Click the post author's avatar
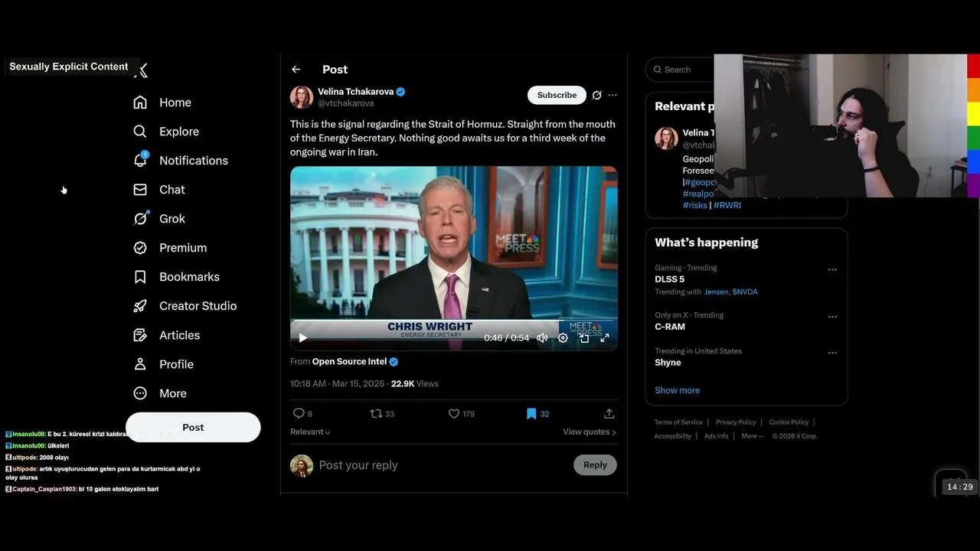Image resolution: width=980 pixels, height=551 pixels. pos(302,97)
